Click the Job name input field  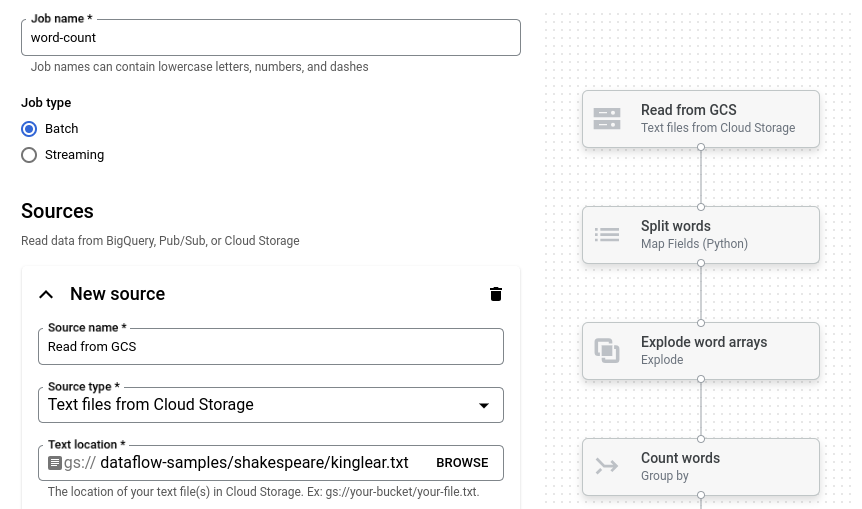[270, 38]
